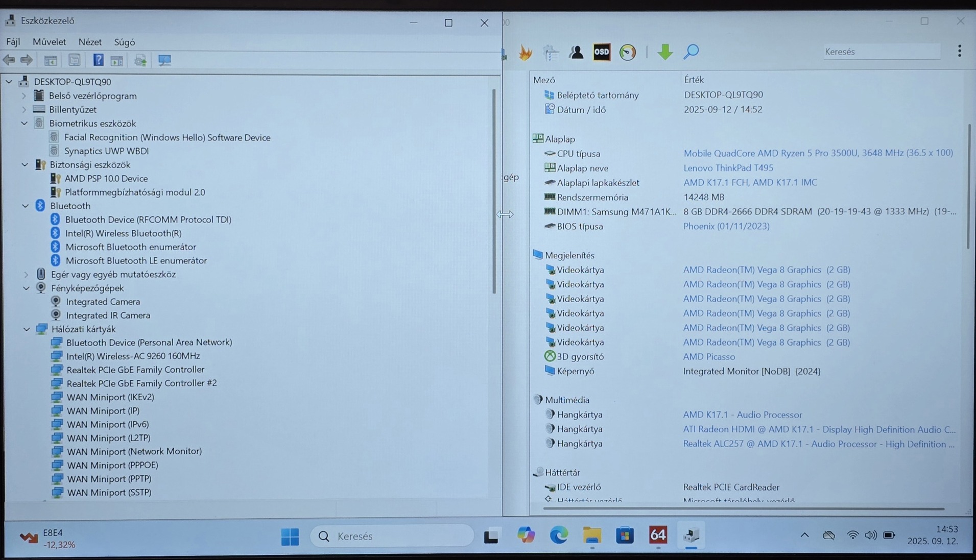Select Realtek PCIe GbE Family Controller #2
976x560 pixels.
[x=142, y=383]
